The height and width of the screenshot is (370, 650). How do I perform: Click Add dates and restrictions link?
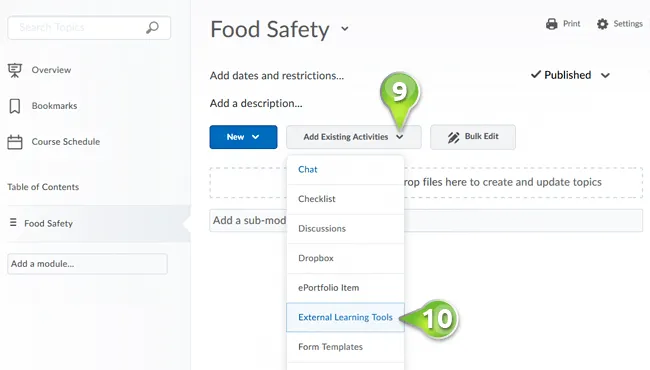pyautogui.click(x=277, y=76)
